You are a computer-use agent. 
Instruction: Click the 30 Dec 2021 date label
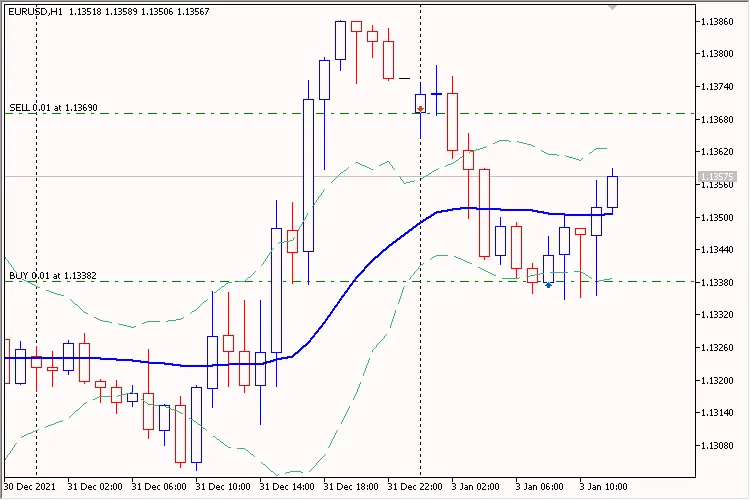coord(32,487)
